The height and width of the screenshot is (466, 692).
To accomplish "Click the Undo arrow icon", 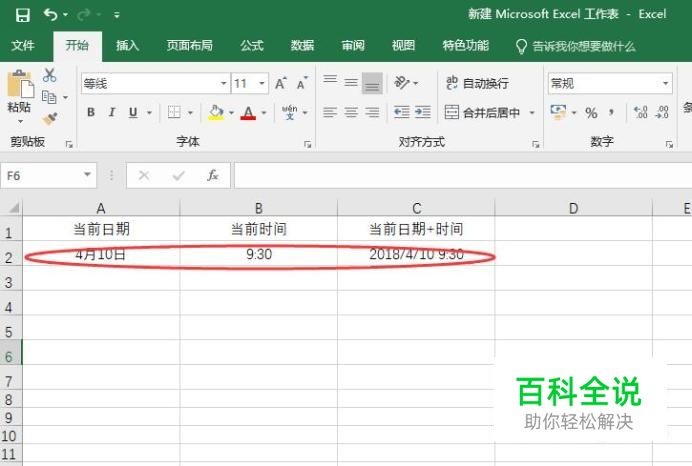I will (50, 15).
